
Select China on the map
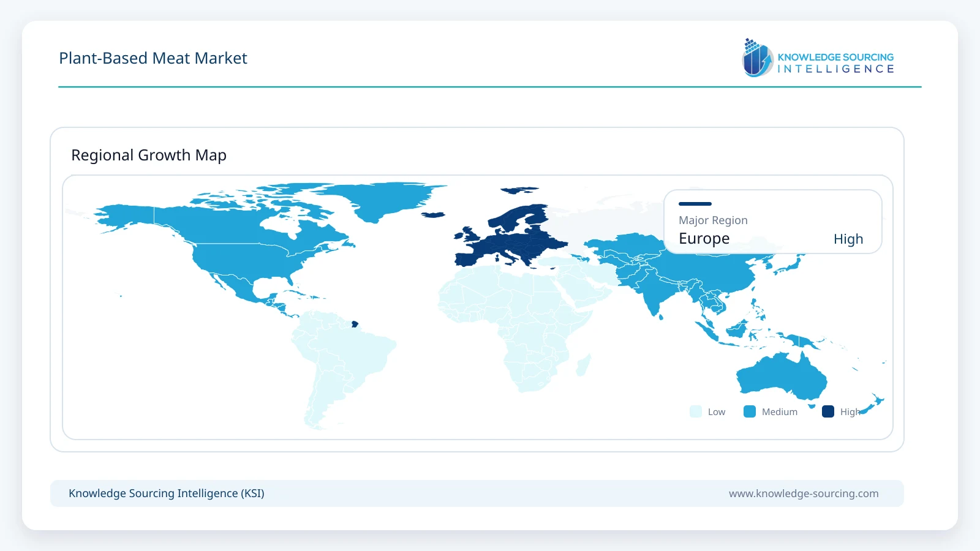(710, 269)
